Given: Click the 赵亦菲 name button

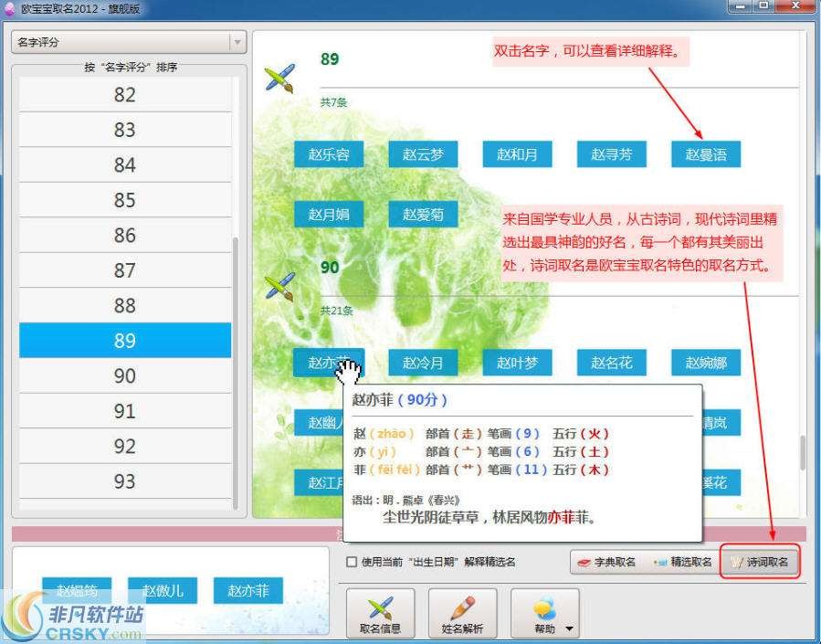Looking at the screenshot, I should pyautogui.click(x=329, y=362).
